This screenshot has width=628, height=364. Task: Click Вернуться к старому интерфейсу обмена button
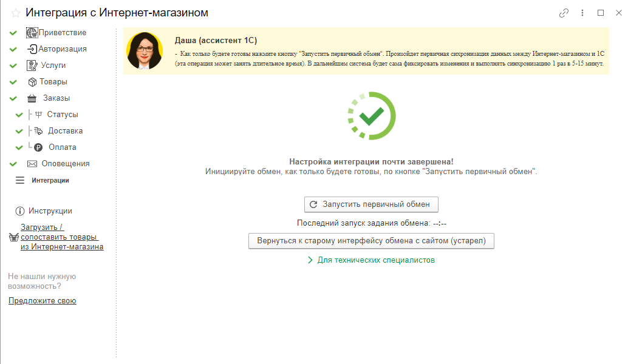pyautogui.click(x=371, y=241)
